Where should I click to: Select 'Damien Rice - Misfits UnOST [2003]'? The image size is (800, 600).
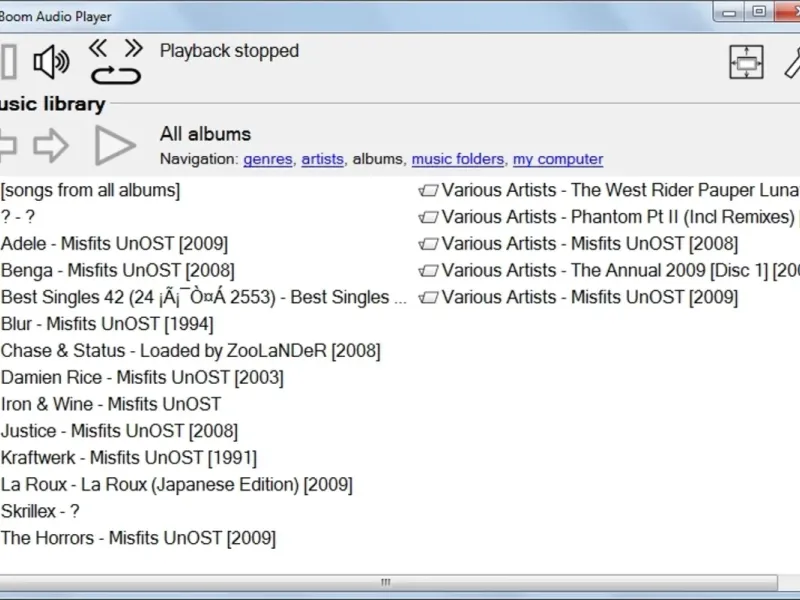point(142,378)
